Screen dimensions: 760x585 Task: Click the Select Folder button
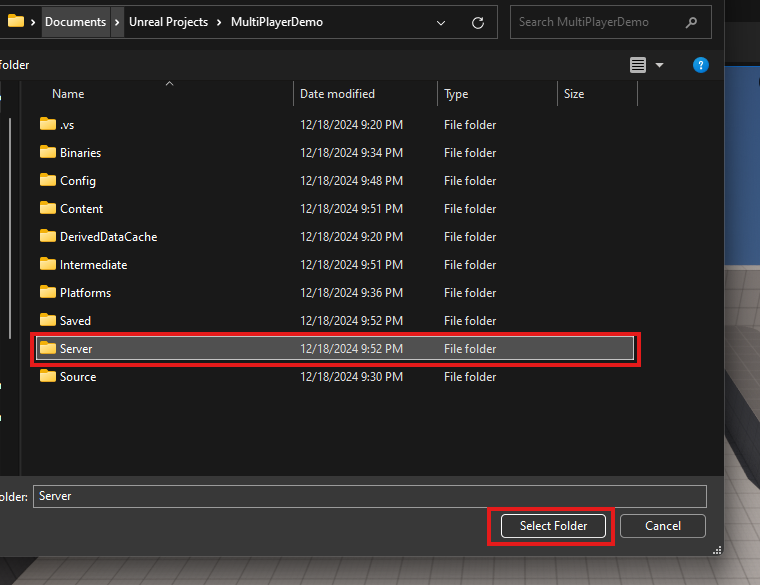coord(553,526)
